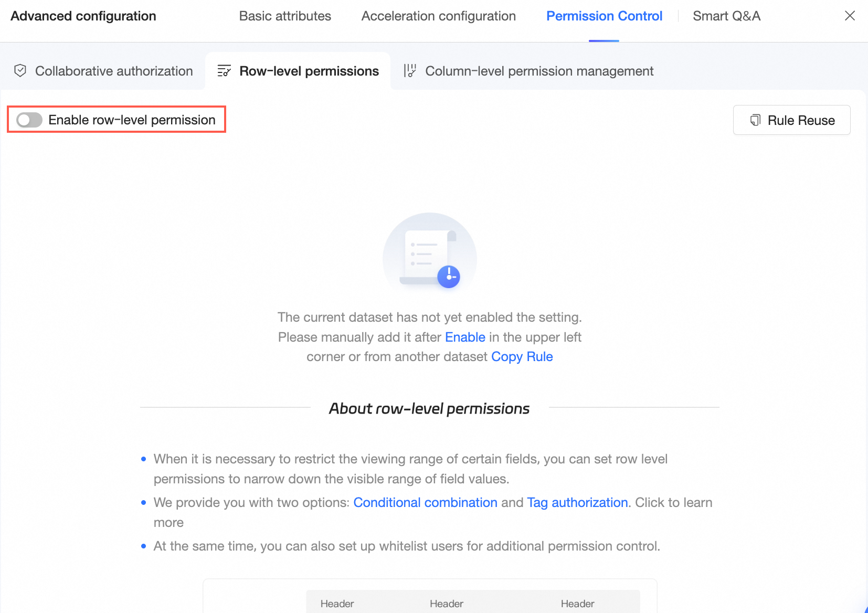This screenshot has height=613, width=868.
Task: Close the Advanced configuration panel
Action: tap(850, 16)
